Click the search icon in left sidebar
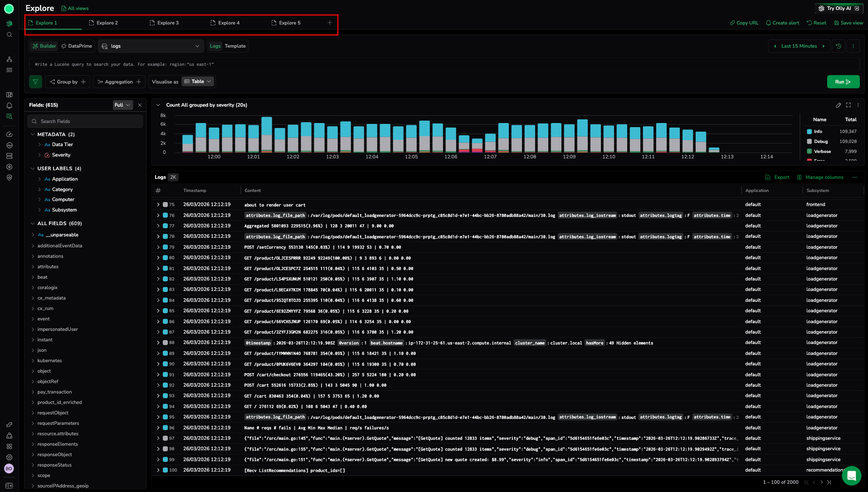 tap(9, 35)
